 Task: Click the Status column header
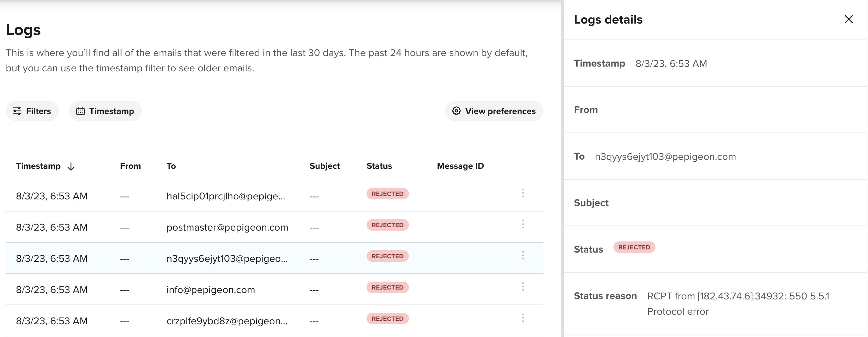click(379, 166)
